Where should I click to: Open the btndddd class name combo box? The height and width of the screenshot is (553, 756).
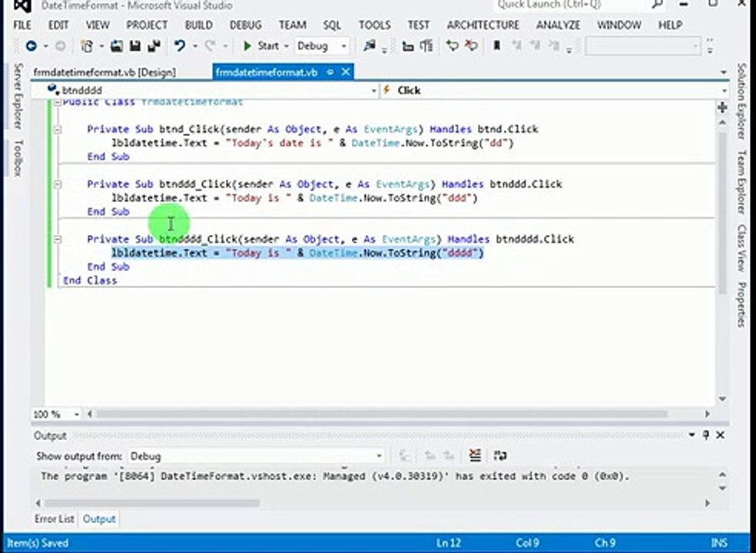coord(205,90)
